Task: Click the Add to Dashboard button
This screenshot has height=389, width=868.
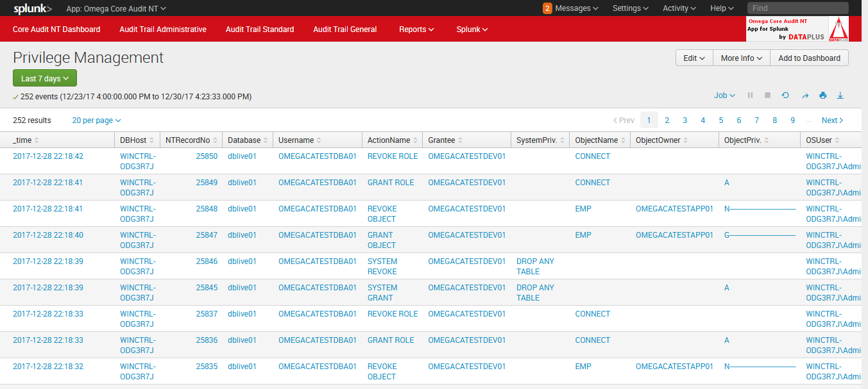Action: pyautogui.click(x=809, y=58)
